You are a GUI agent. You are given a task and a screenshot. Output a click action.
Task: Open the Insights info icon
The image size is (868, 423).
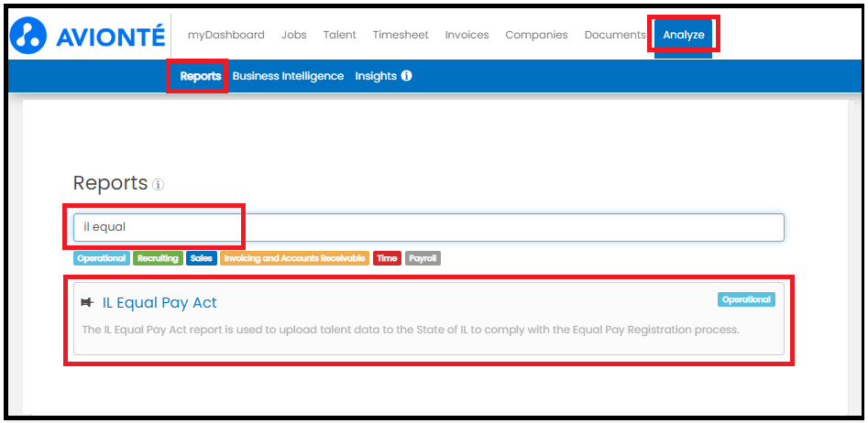[x=406, y=76]
